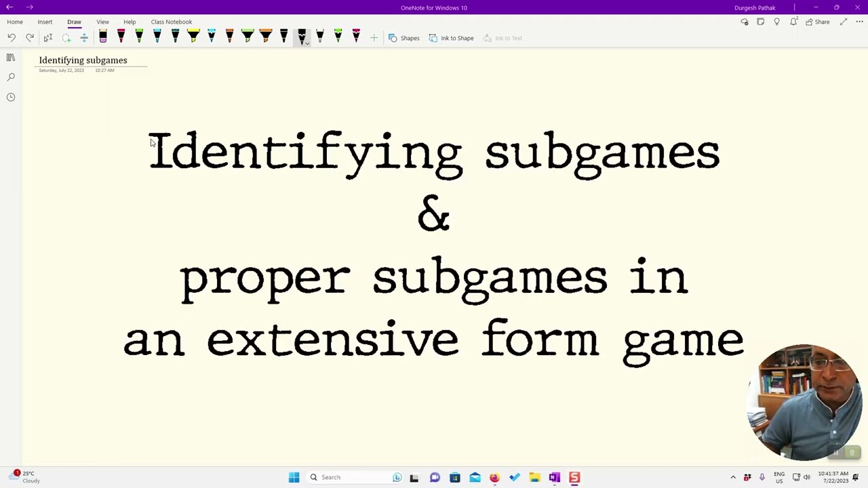This screenshot has height=488, width=868.
Task: Open the Shapes gallery
Action: [x=404, y=38]
